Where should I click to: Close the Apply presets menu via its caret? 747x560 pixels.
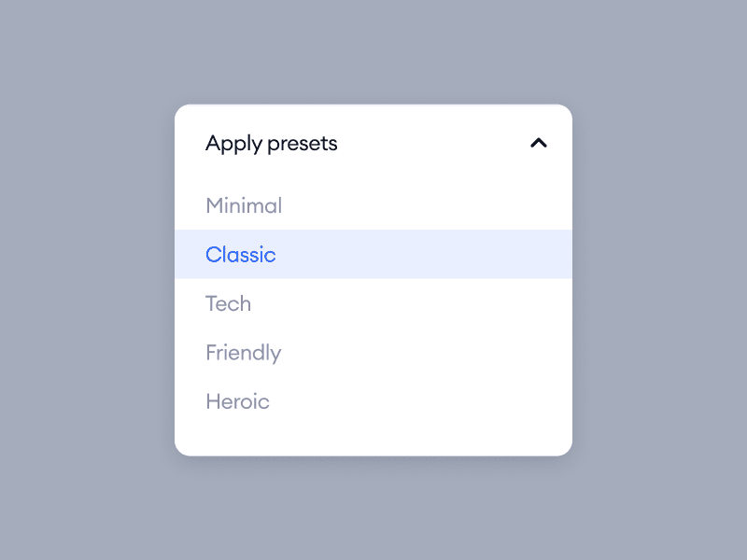(x=539, y=143)
